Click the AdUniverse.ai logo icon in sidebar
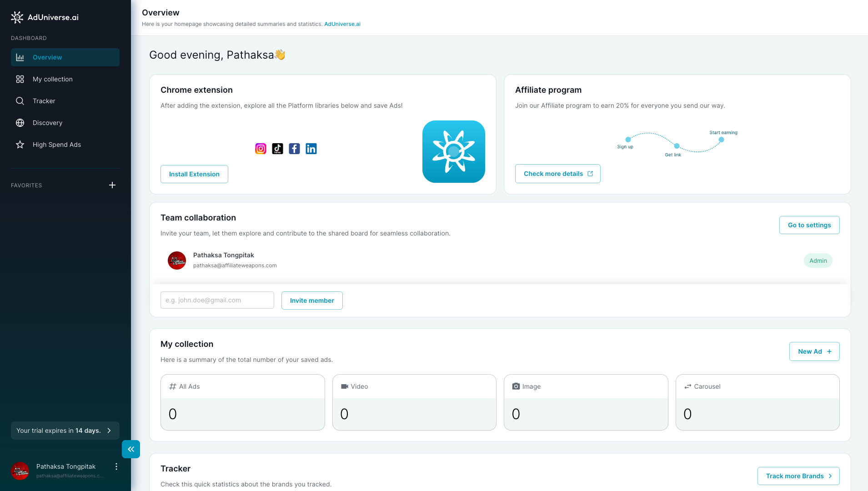 click(17, 17)
